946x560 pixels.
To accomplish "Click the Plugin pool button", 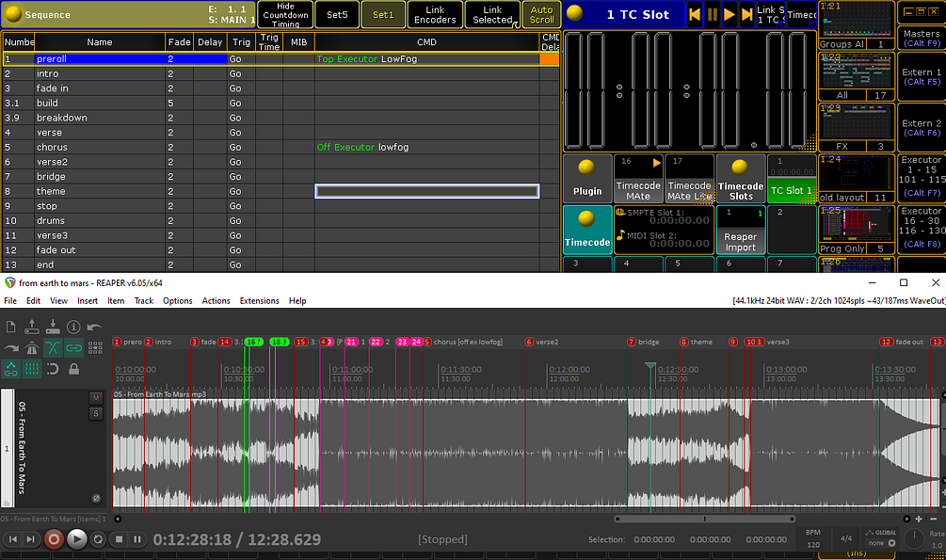I will 587,179.
